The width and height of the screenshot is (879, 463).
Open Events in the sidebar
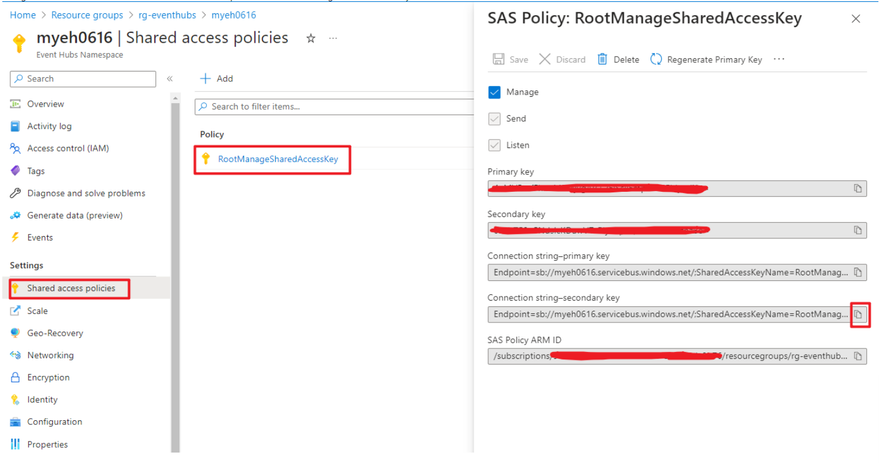click(x=40, y=238)
